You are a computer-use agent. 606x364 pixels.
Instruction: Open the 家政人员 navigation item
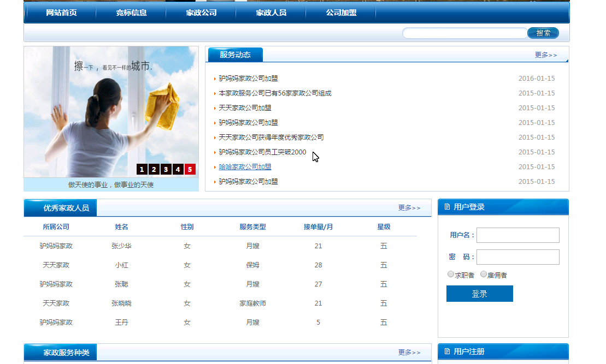(x=272, y=13)
